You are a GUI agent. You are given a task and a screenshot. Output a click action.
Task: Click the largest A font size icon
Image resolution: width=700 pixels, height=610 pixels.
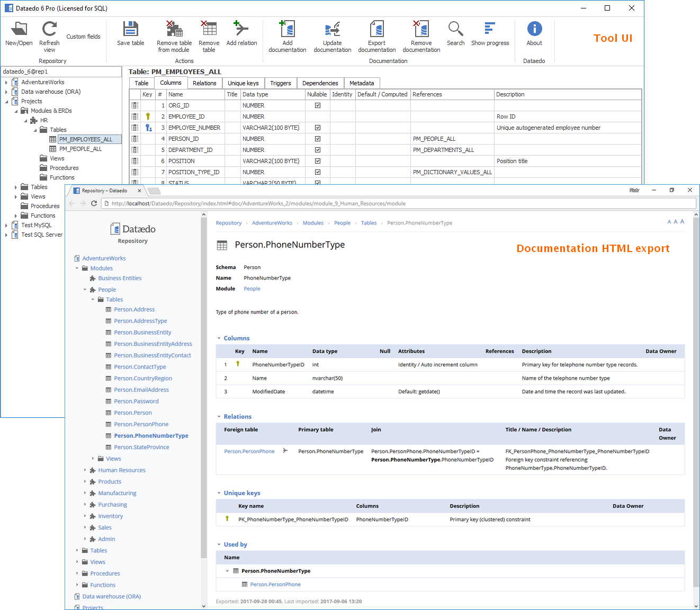[x=682, y=221]
